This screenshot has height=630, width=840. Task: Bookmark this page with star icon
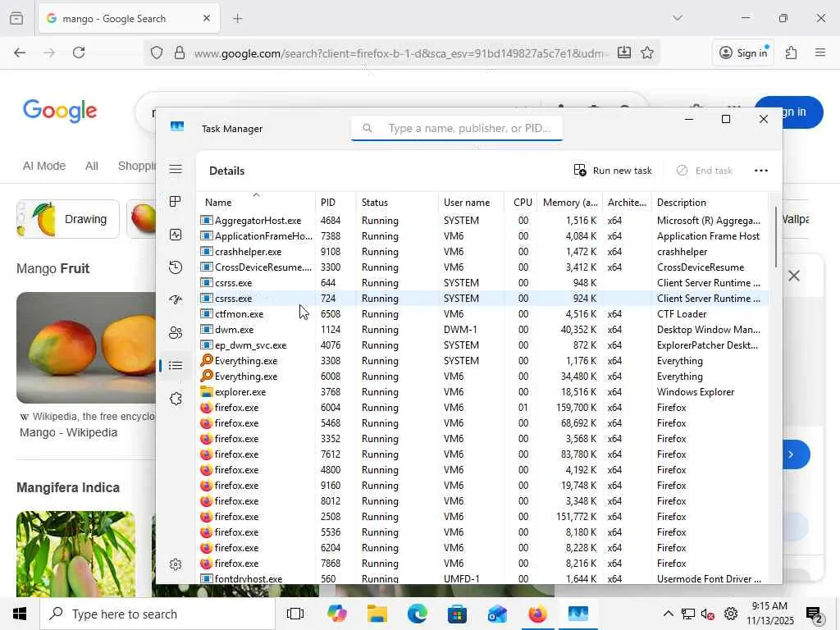[x=647, y=52]
